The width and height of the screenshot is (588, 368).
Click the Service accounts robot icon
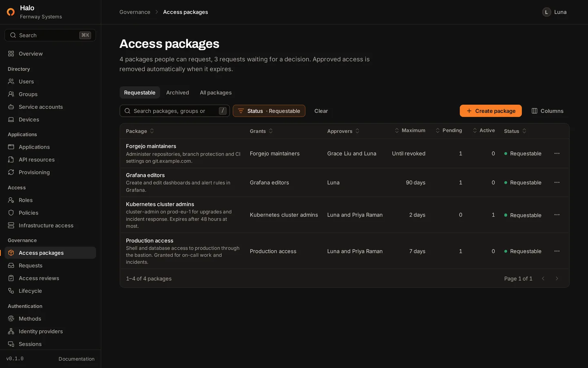[x=11, y=107]
